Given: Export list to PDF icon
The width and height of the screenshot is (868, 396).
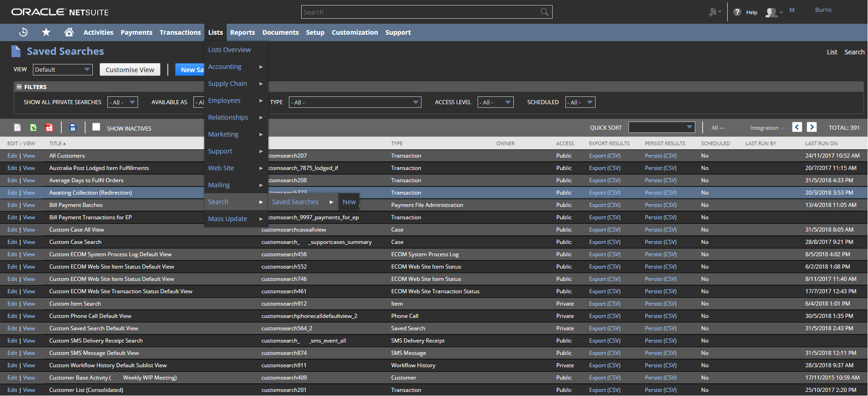Looking at the screenshot, I should click(x=49, y=128).
